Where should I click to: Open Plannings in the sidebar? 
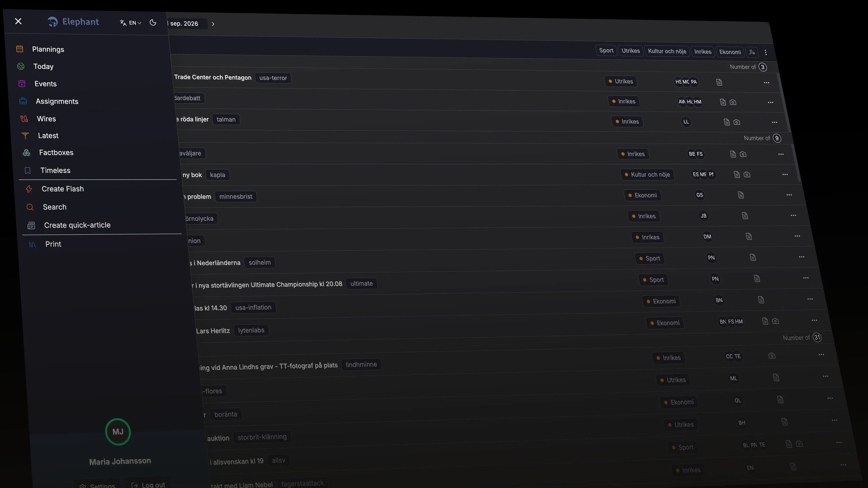(x=48, y=49)
